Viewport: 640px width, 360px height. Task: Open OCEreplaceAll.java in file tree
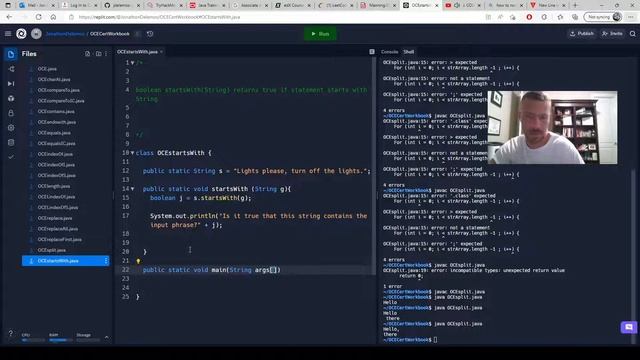click(x=58, y=229)
